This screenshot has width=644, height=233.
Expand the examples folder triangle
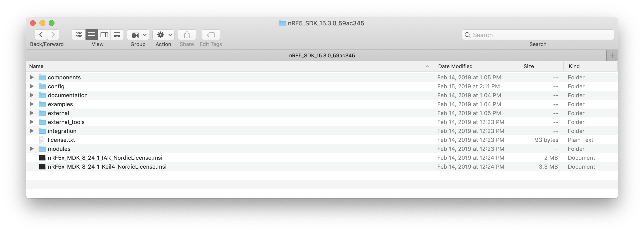click(32, 104)
